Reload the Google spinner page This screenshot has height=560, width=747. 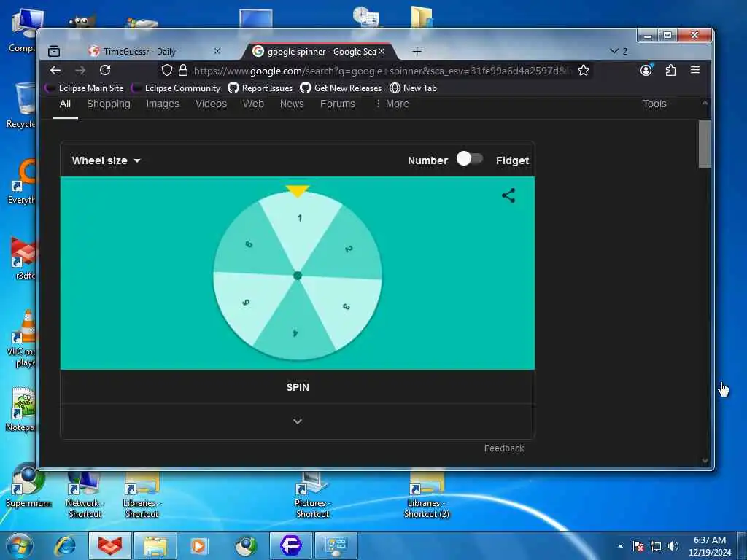(x=105, y=71)
